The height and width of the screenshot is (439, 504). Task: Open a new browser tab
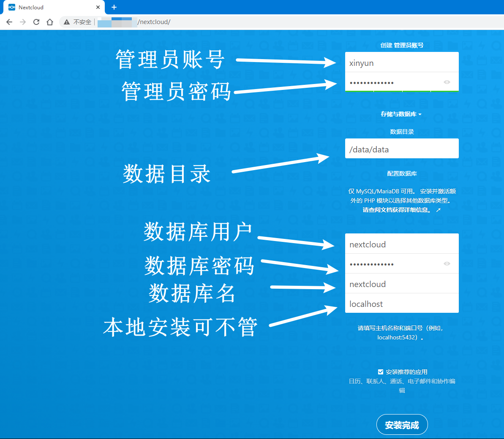pos(114,7)
